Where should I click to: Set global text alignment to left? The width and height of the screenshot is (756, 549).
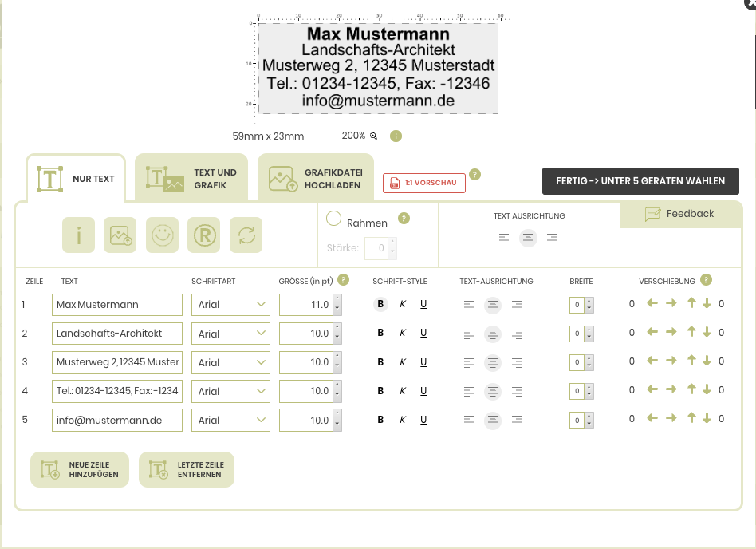point(504,239)
